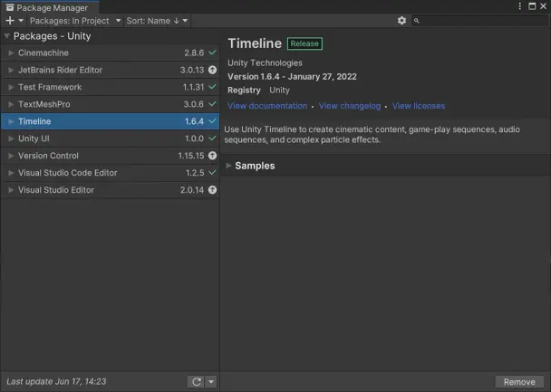Viewport: 551px width, 392px height.
Task: Expand the Samples section
Action: [228, 166]
